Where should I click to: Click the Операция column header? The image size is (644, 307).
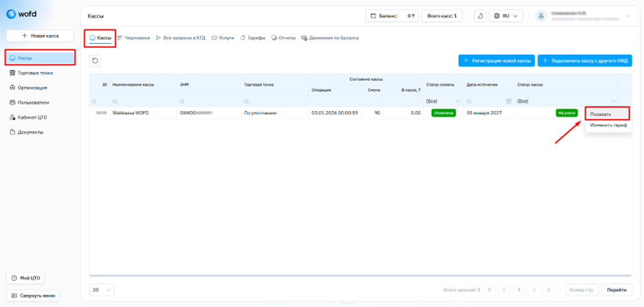coord(321,90)
